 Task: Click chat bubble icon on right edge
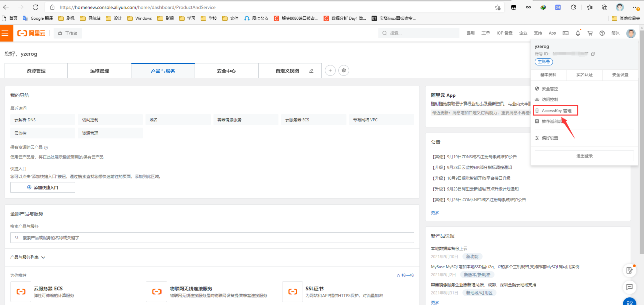coord(629,287)
